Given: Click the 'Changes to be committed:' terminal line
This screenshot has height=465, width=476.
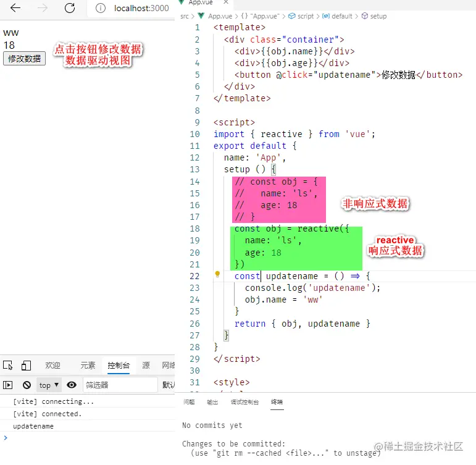Looking at the screenshot, I should 233,444.
